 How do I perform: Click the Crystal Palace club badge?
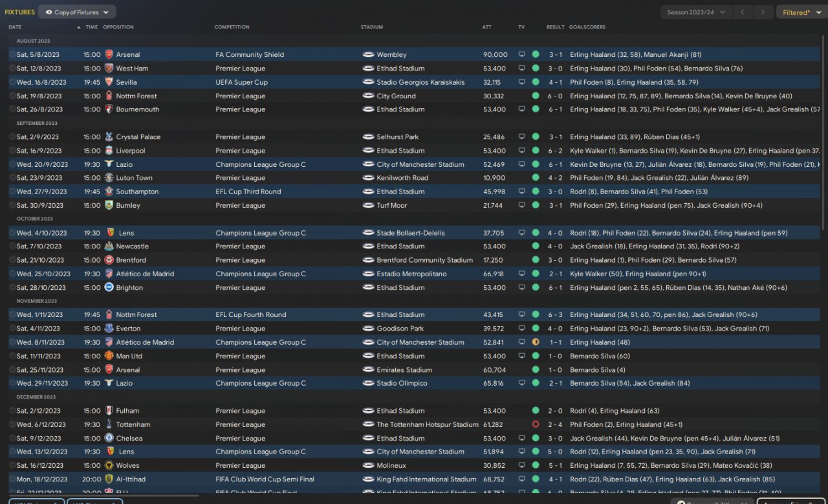click(109, 137)
